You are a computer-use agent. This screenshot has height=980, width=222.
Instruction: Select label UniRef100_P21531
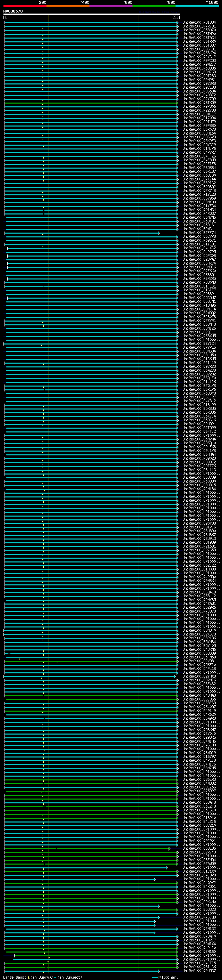tap(199, 546)
